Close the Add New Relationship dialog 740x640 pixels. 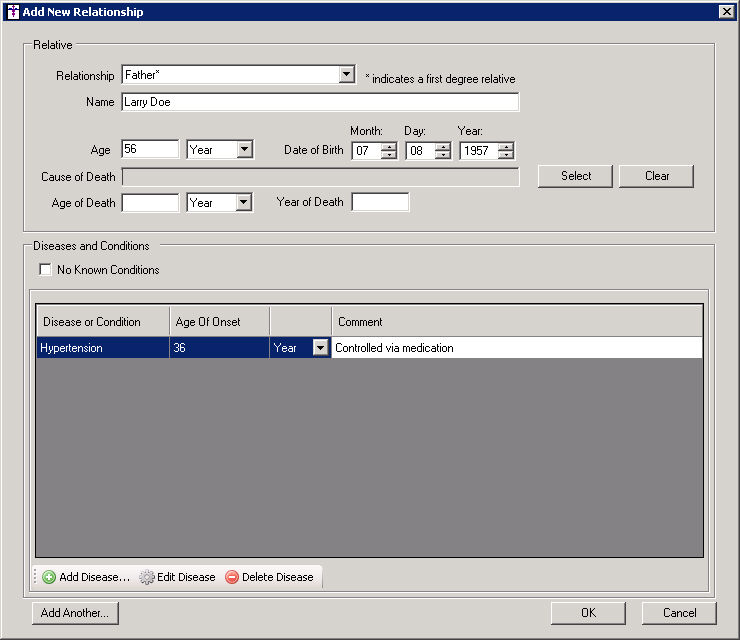(726, 11)
